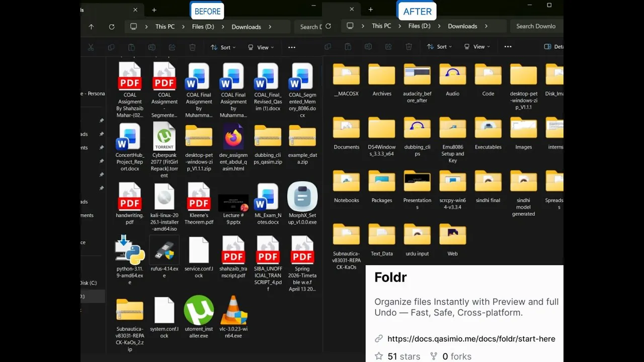Select the vlc-3.0.23-win64.exe cone icon
This screenshot has height=362, width=644.
tap(233, 310)
